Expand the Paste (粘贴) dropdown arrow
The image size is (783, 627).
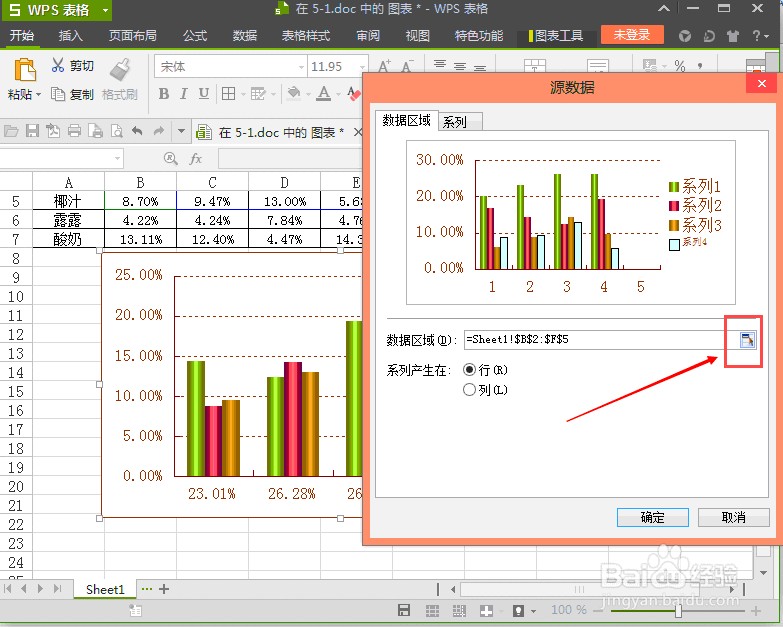click(x=38, y=94)
